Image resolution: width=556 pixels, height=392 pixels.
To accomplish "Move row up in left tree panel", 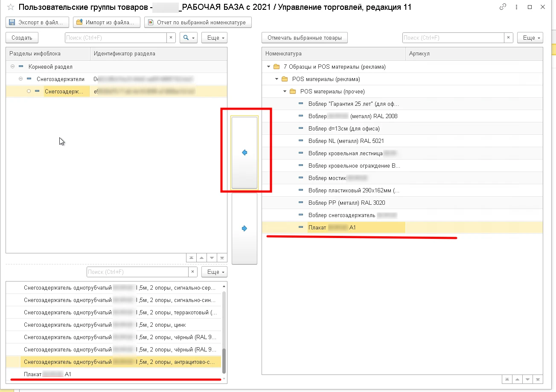I will 201,258.
